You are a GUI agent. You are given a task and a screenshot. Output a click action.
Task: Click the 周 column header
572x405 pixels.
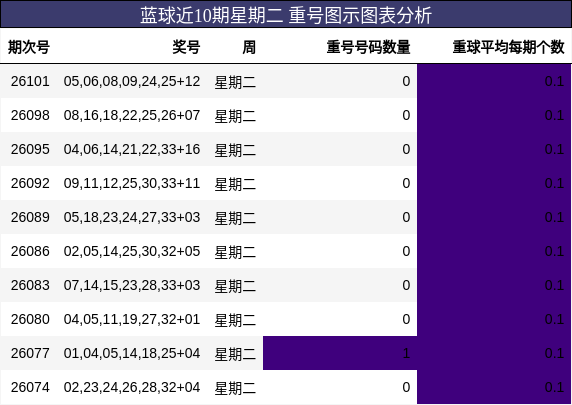[249, 47]
